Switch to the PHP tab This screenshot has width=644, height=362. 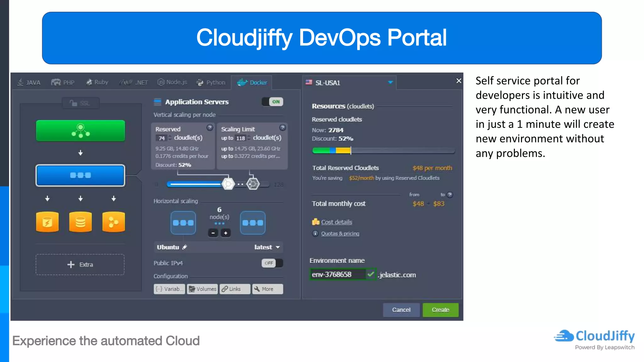pyautogui.click(x=63, y=82)
